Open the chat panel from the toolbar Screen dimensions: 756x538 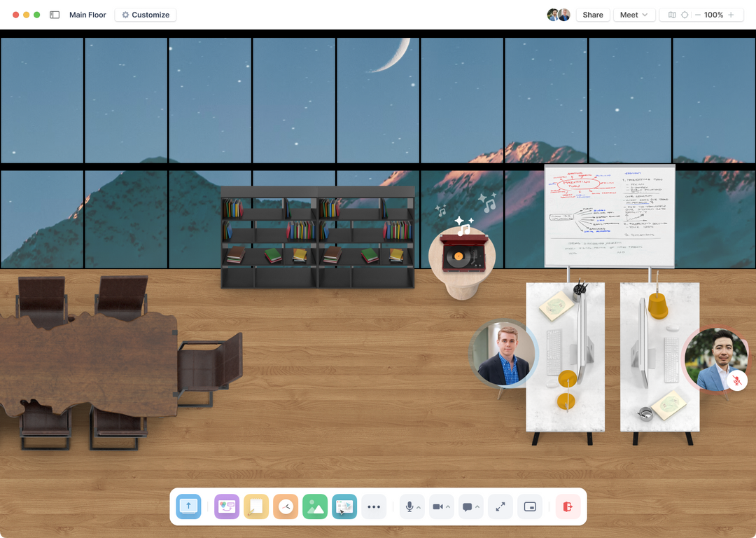(x=469, y=506)
